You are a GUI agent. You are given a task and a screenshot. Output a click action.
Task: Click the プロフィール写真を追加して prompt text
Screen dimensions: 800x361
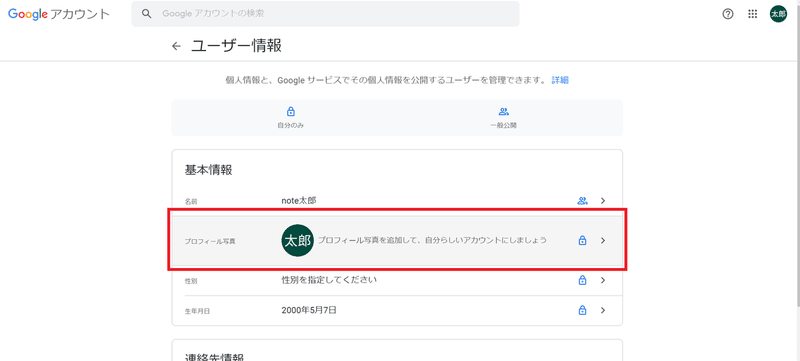(x=432, y=240)
